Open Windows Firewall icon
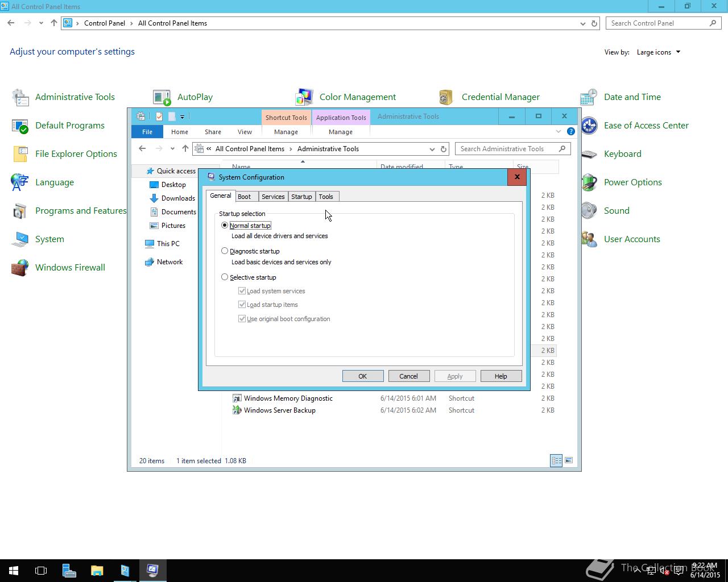This screenshot has width=728, height=582. coord(20,268)
